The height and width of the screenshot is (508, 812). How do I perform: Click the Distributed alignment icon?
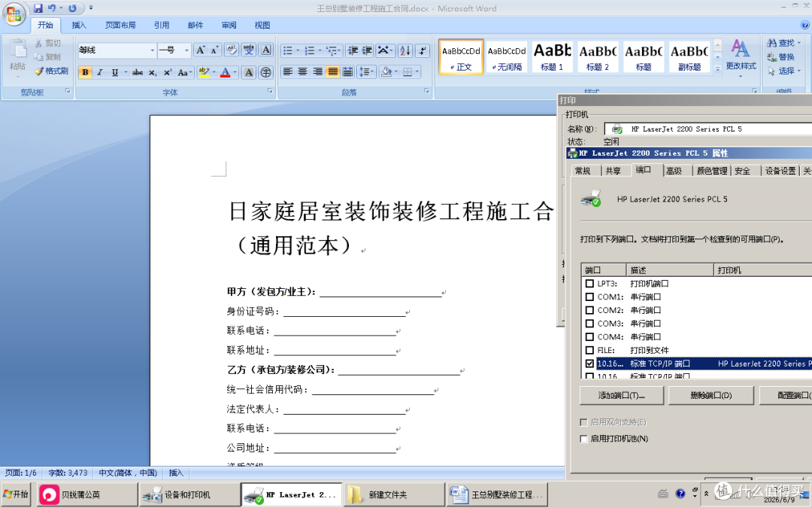pos(347,72)
